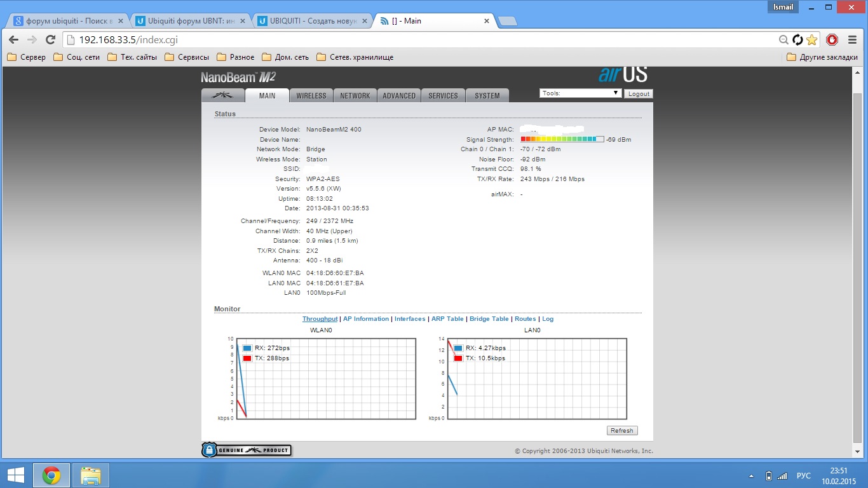The width and height of the screenshot is (868, 488).
Task: Click the blue RX legend swatch in WLAN0
Action: [247, 348]
